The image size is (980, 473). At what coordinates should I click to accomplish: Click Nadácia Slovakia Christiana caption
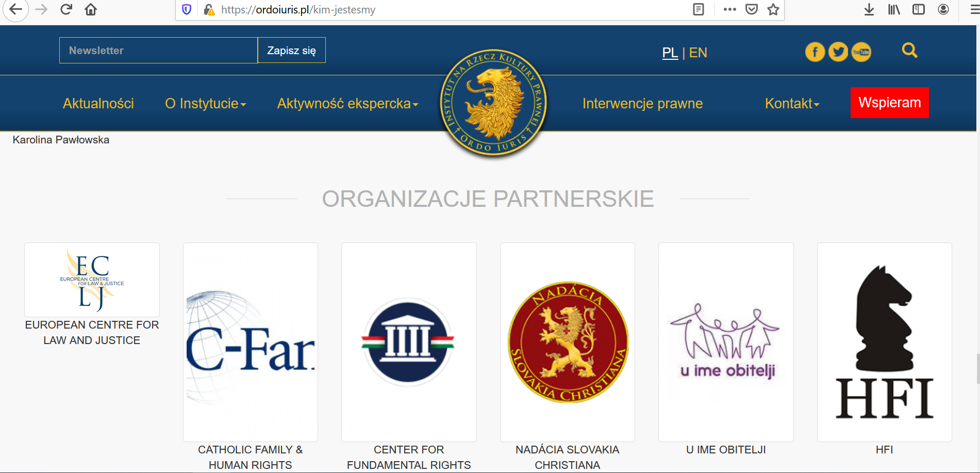[x=568, y=458]
